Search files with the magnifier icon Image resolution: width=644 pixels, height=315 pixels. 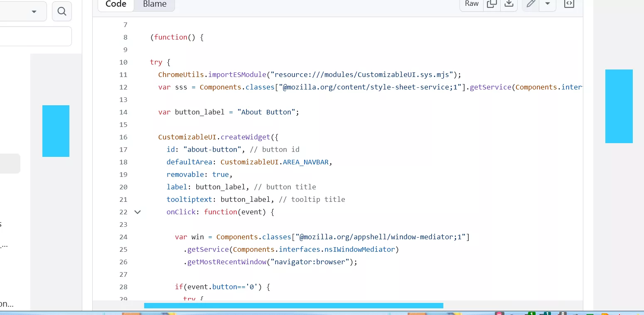coord(62,11)
